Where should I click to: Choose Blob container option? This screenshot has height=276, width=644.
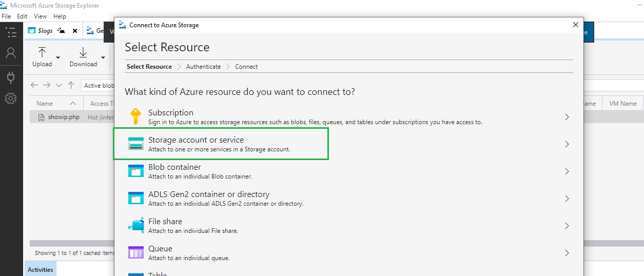[348, 171]
